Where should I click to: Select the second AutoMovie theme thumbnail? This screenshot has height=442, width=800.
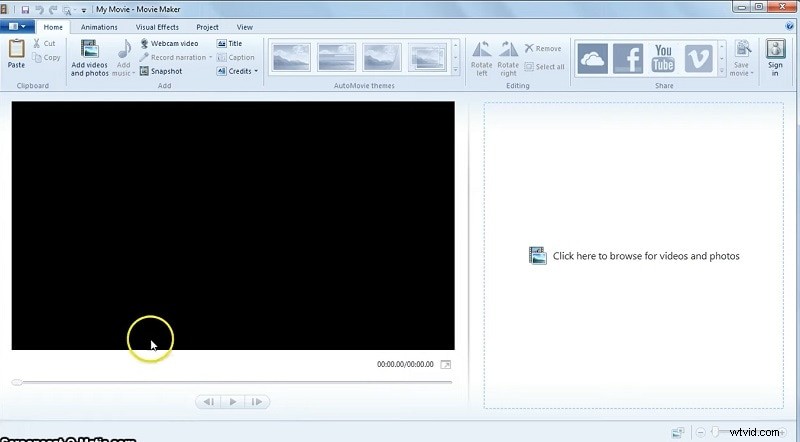336,57
